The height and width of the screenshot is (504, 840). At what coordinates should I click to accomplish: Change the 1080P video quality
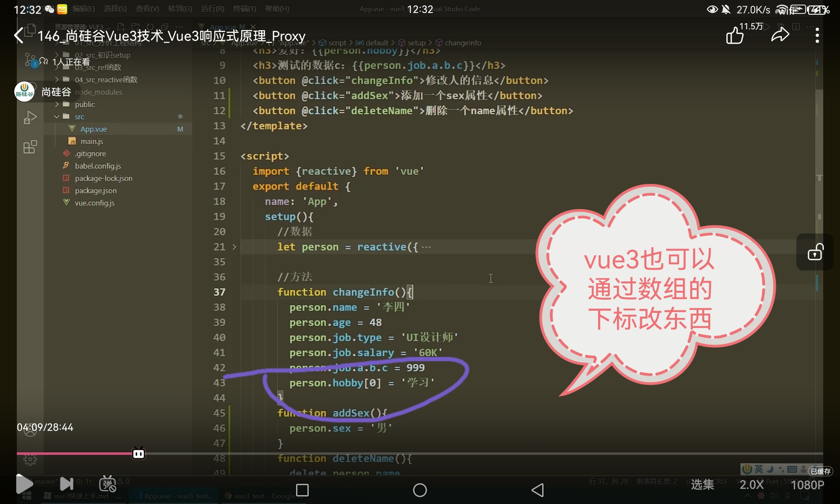coord(807,485)
